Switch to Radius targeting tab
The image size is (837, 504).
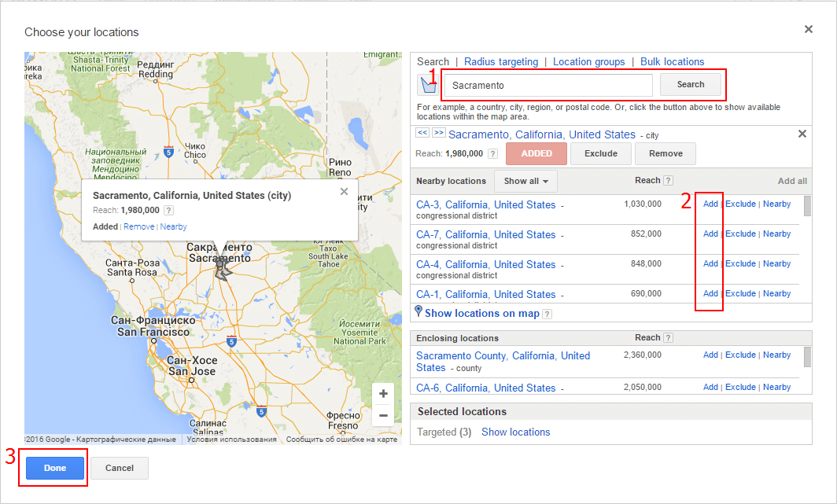pos(501,62)
